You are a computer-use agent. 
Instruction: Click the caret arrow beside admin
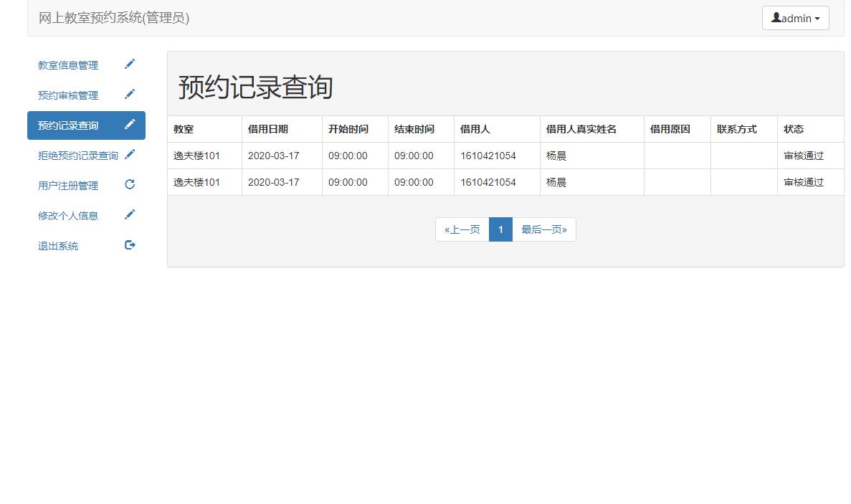818,18
